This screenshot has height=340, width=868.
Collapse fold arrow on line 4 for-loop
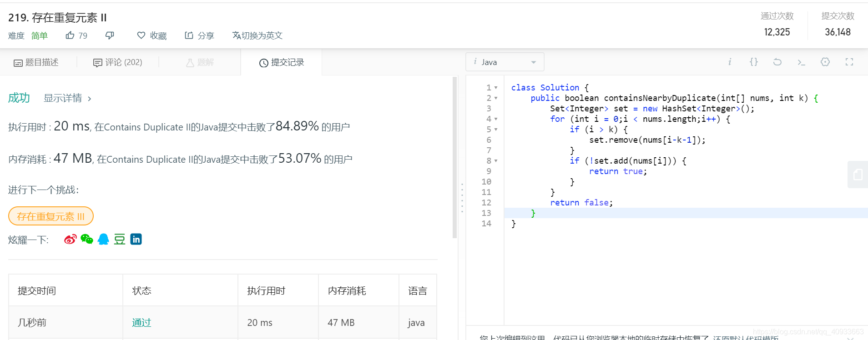(x=496, y=119)
